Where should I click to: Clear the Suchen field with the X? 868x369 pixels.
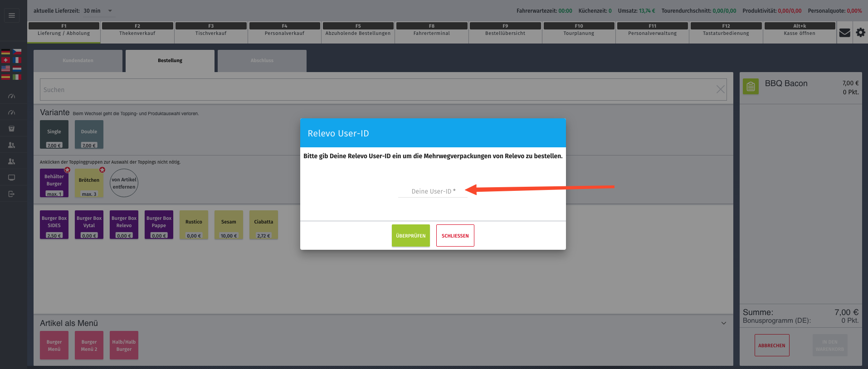click(720, 89)
